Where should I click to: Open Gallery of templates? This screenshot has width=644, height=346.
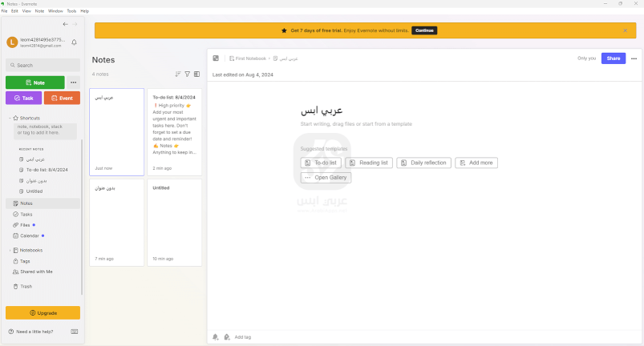coord(326,178)
